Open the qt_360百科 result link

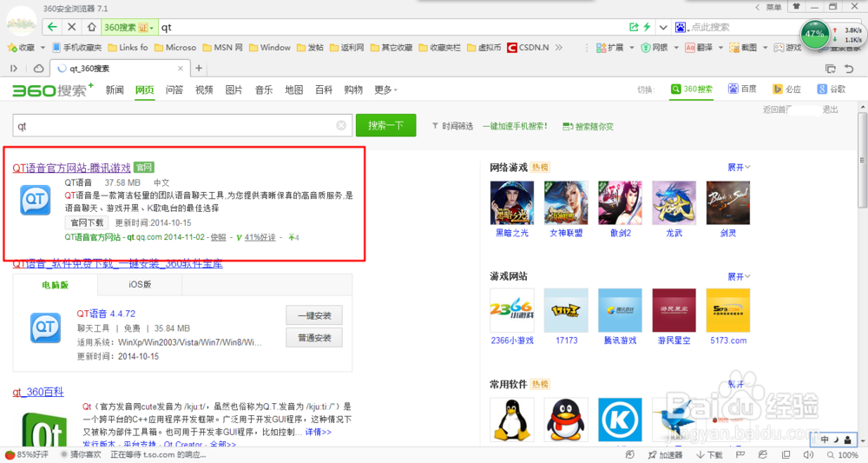point(38,392)
